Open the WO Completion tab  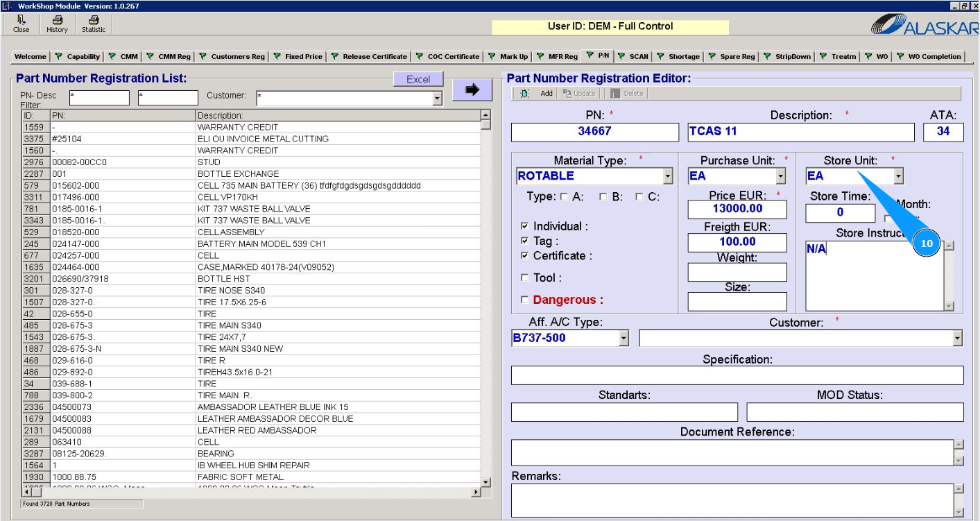point(929,56)
